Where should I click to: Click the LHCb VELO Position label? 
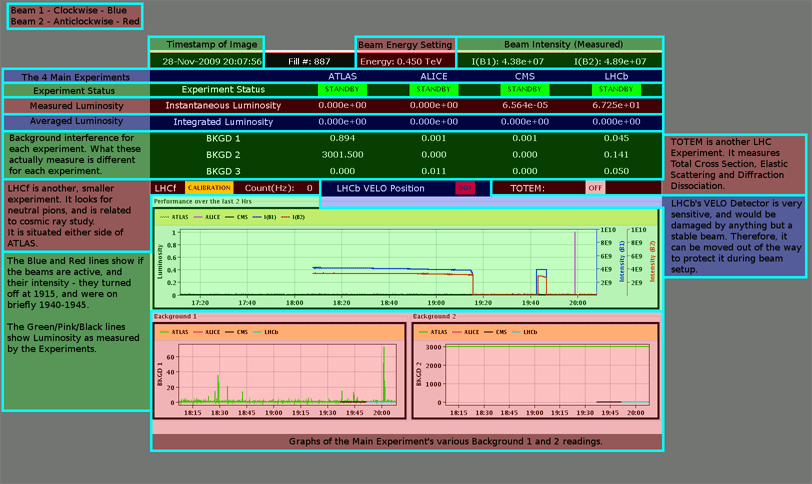(380, 188)
